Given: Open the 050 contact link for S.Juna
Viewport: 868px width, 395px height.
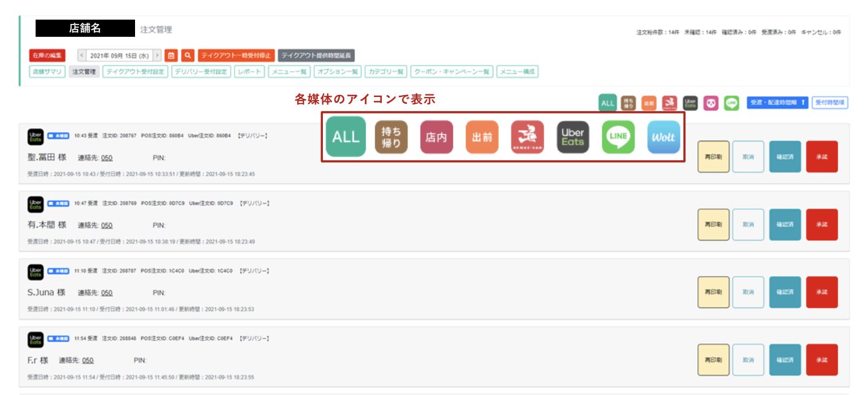Looking at the screenshot, I should (107, 293).
